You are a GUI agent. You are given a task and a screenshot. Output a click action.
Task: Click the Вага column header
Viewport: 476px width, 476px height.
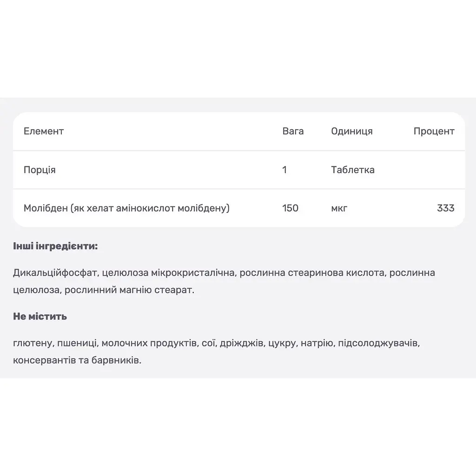click(293, 131)
